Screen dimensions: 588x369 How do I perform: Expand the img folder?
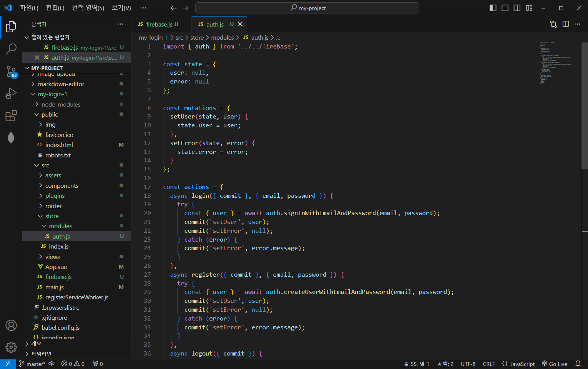[76, 125]
